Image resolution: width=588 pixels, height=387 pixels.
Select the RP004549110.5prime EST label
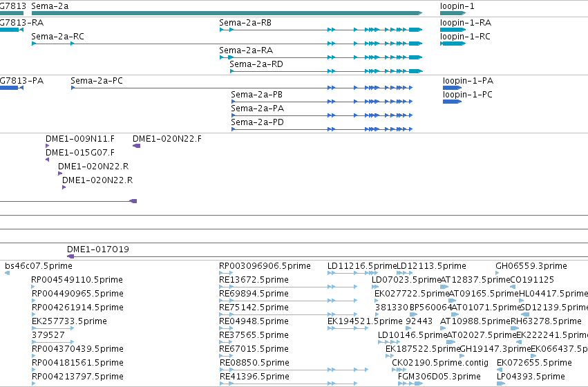click(77, 280)
